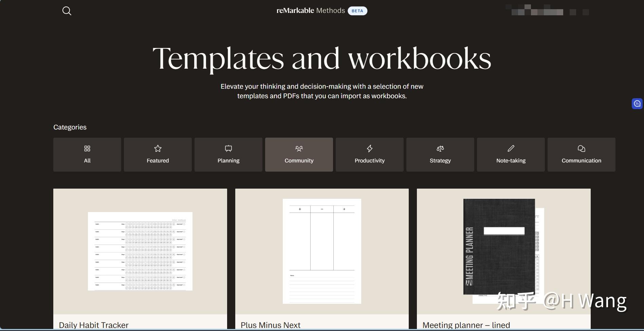
Task: Click the Plus Minus Next title
Action: (x=271, y=325)
